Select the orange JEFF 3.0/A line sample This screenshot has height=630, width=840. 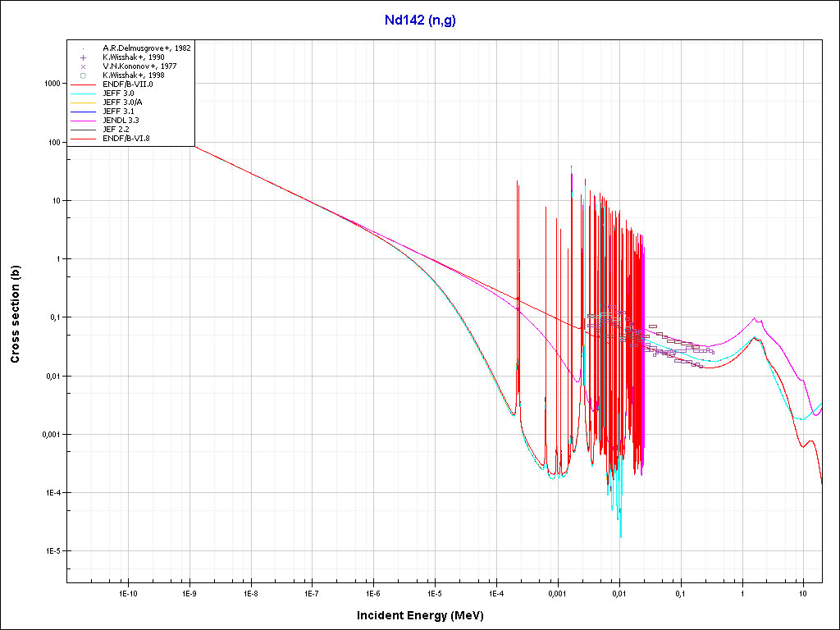pos(84,103)
